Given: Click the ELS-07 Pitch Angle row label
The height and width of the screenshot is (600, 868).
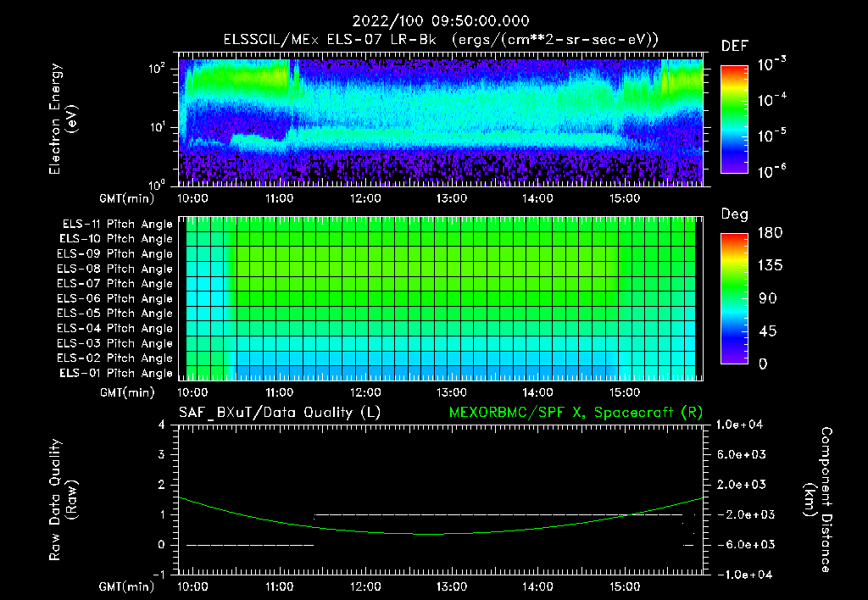Looking at the screenshot, I should coord(115,283).
